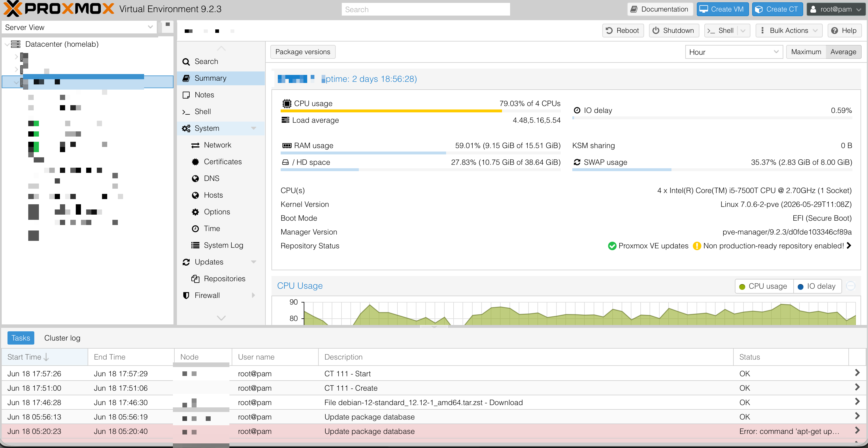This screenshot has width=868, height=448.
Task: Open the Options gear icon
Action: 195,212
